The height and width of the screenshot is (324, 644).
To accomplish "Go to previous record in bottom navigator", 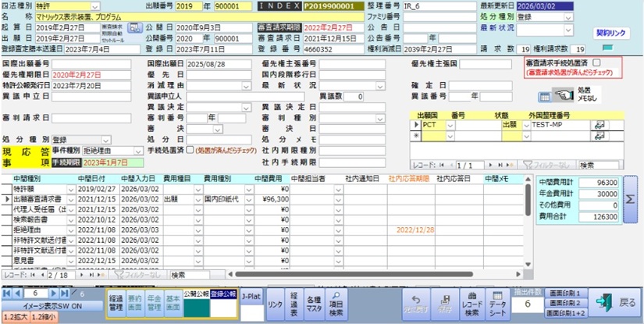I will pos(17,294).
